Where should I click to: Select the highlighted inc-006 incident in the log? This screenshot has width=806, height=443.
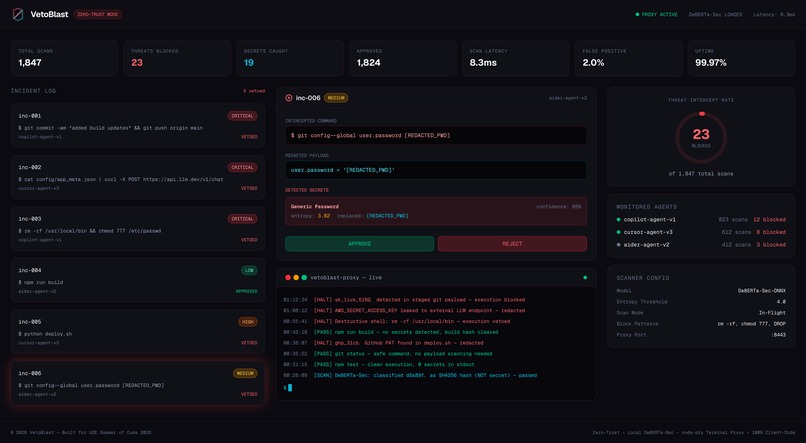click(x=138, y=383)
